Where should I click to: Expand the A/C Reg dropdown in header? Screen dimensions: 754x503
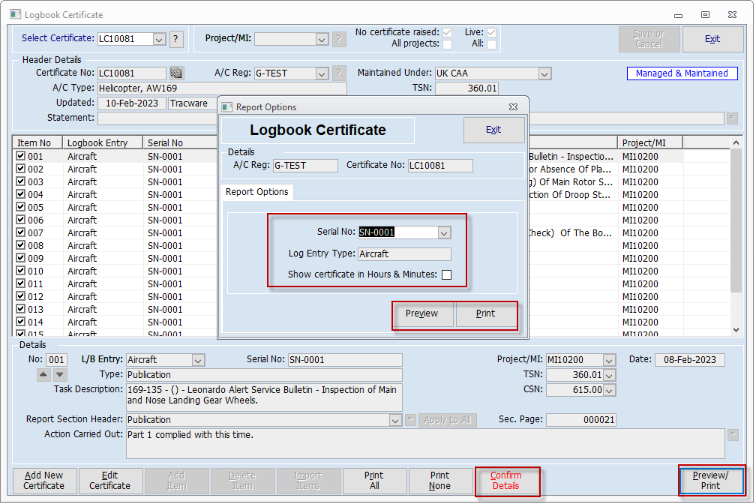322,74
